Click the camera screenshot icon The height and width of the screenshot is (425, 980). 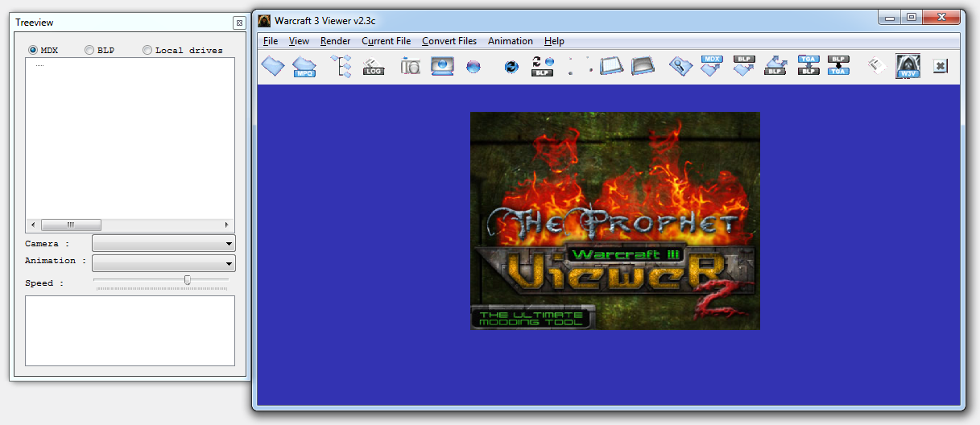pyautogui.click(x=411, y=66)
